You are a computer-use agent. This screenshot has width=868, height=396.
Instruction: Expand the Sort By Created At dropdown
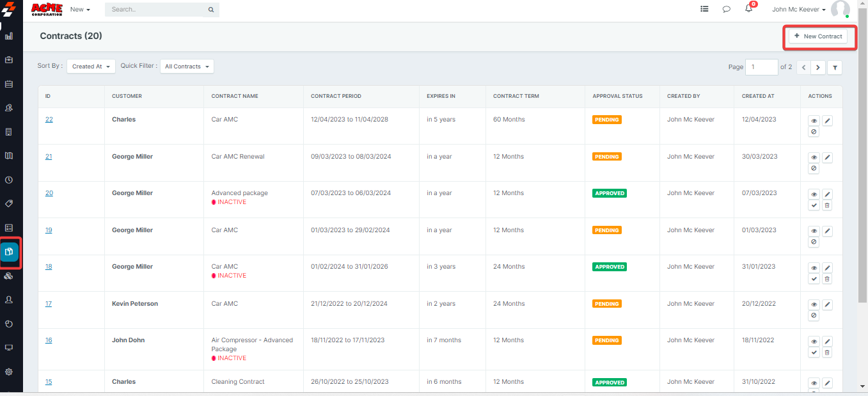[x=91, y=67]
